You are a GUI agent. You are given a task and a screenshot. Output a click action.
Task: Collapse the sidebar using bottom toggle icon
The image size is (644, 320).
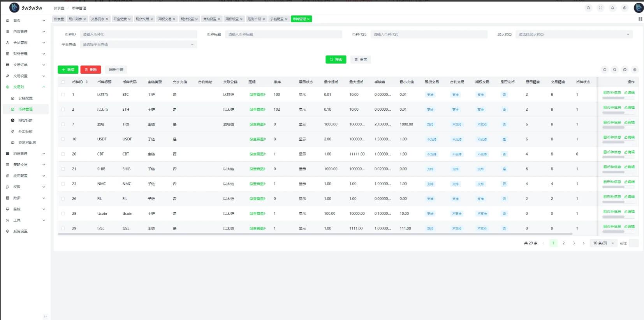(46, 317)
